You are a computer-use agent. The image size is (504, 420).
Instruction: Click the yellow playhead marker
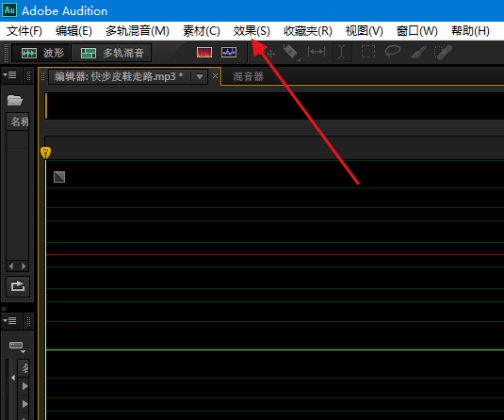coord(46,153)
